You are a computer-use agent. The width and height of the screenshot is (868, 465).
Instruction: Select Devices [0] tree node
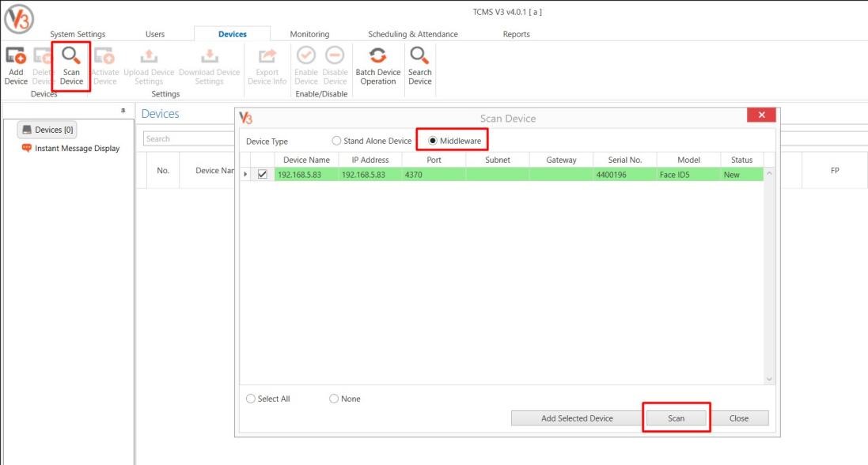(x=47, y=130)
